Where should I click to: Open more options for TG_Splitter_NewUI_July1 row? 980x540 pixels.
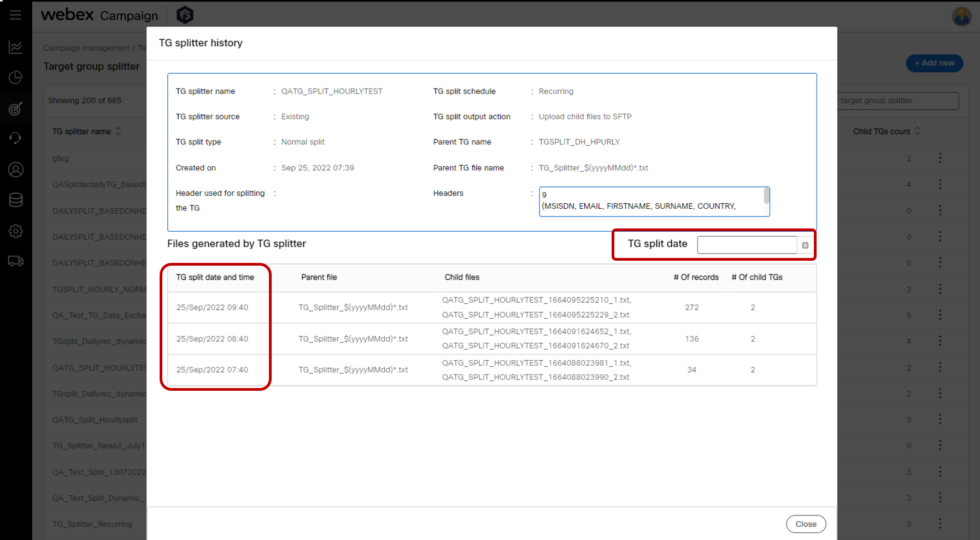940,445
